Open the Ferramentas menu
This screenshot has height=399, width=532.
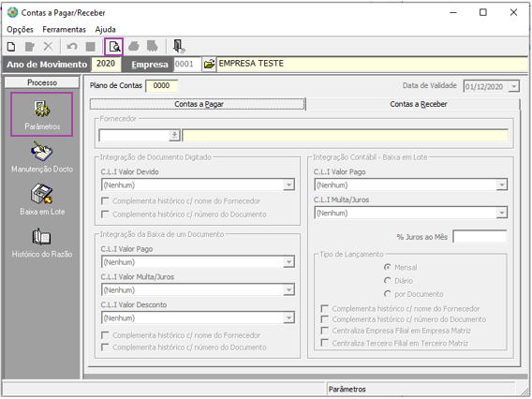tap(64, 30)
